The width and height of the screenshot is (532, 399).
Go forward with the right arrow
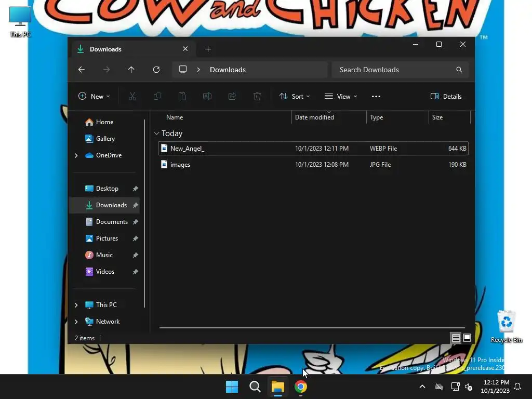tap(107, 70)
